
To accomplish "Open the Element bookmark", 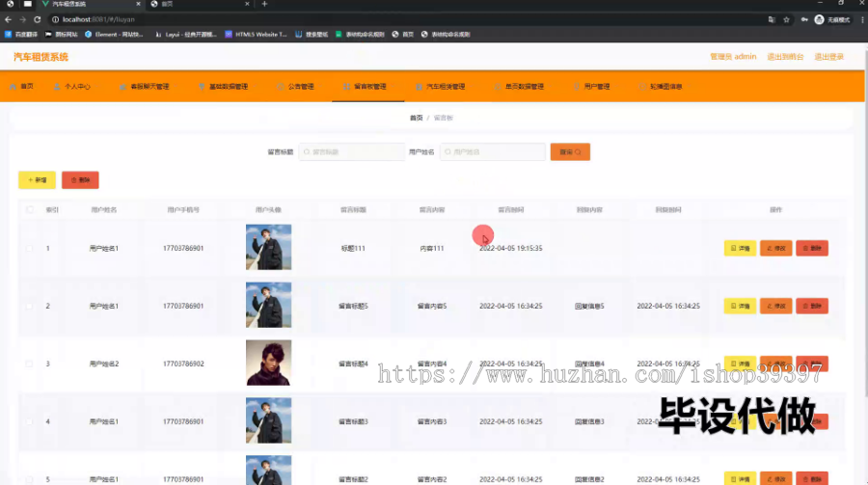I will (x=114, y=35).
